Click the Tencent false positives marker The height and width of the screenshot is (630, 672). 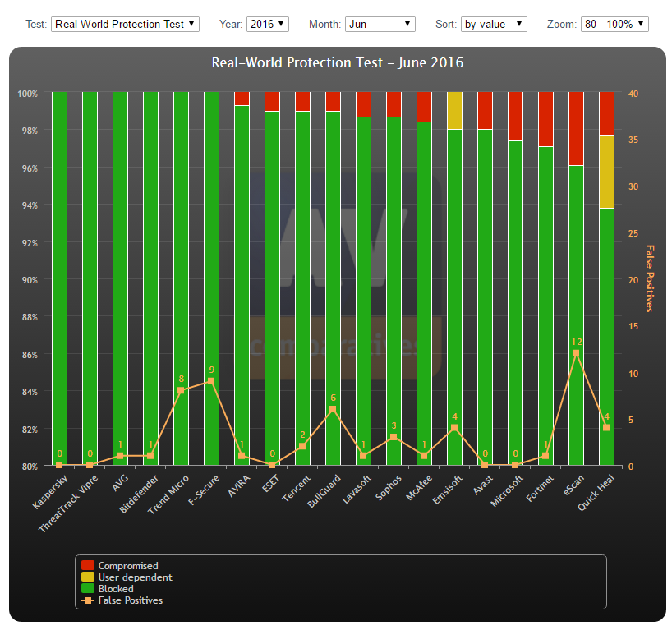click(x=302, y=446)
